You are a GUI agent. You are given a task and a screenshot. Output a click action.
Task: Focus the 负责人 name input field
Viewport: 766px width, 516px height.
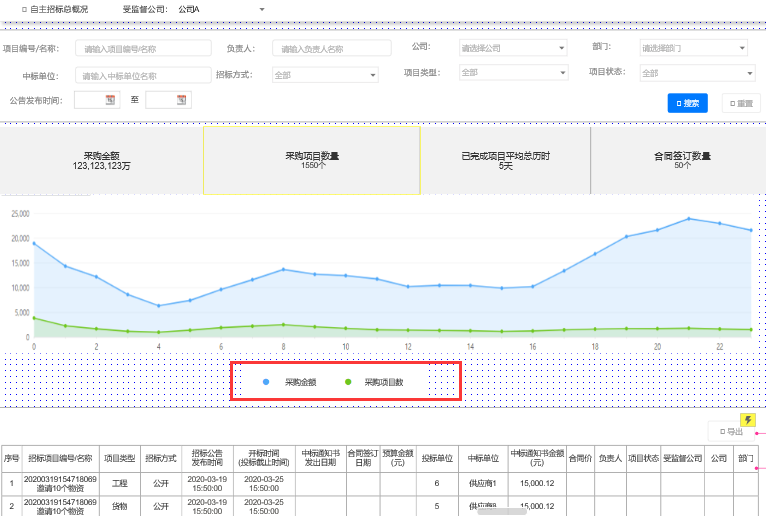click(332, 48)
